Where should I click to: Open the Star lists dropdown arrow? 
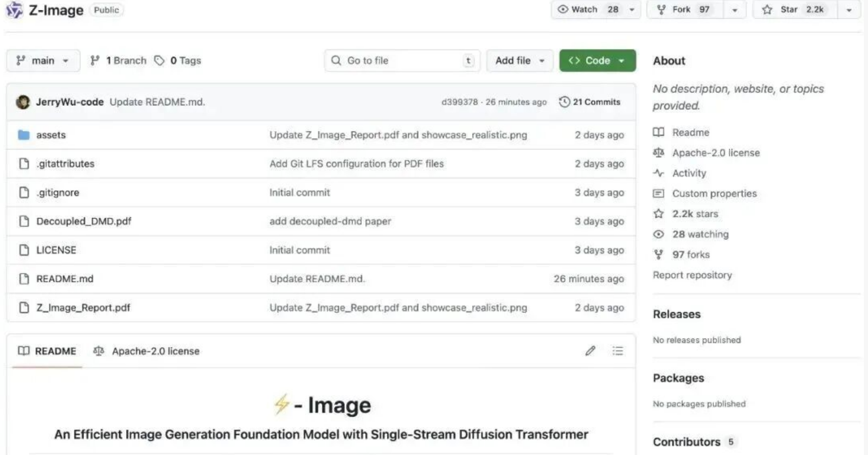(849, 9)
